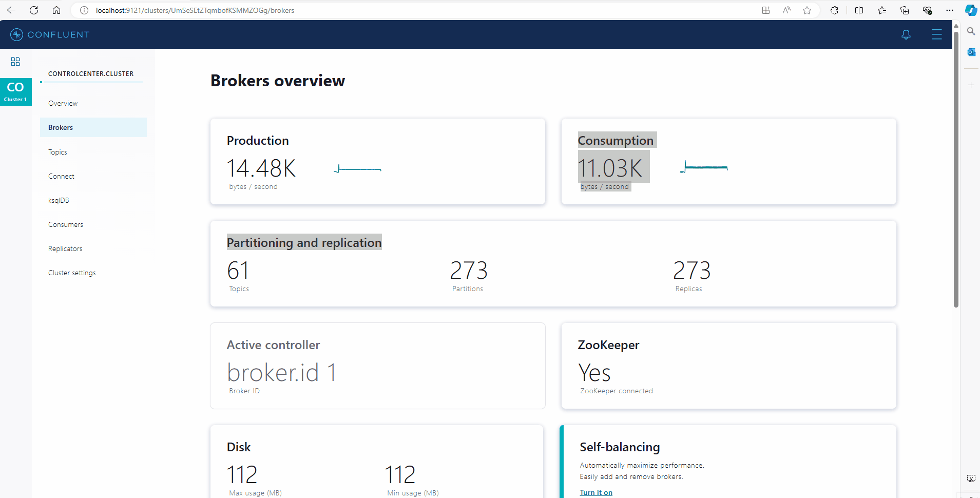Go to browser home page
The image size is (980, 498).
(x=56, y=10)
